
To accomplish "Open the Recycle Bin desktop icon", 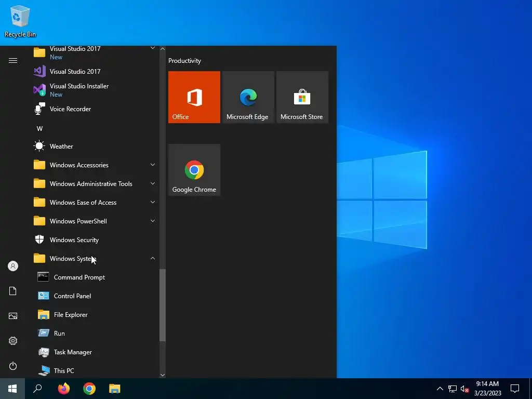I will click(x=20, y=21).
